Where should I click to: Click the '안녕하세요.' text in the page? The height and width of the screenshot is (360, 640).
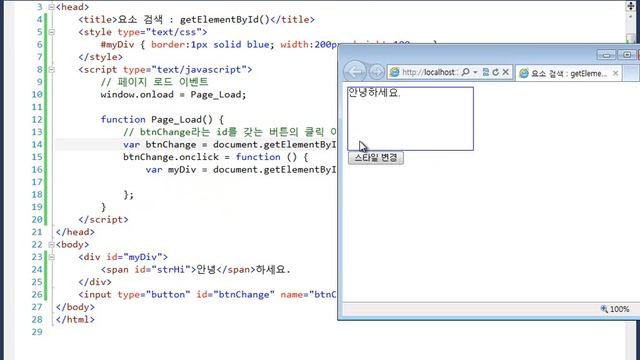(374, 93)
